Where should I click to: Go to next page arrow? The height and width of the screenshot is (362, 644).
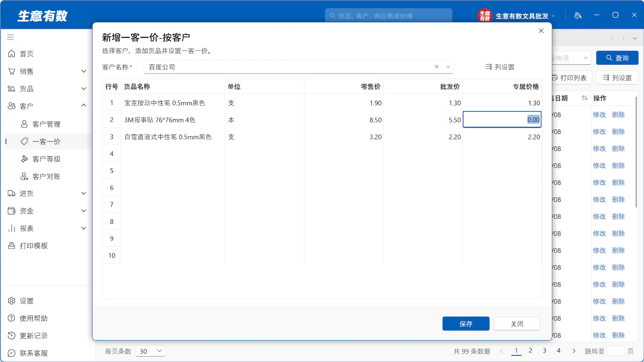point(574,351)
